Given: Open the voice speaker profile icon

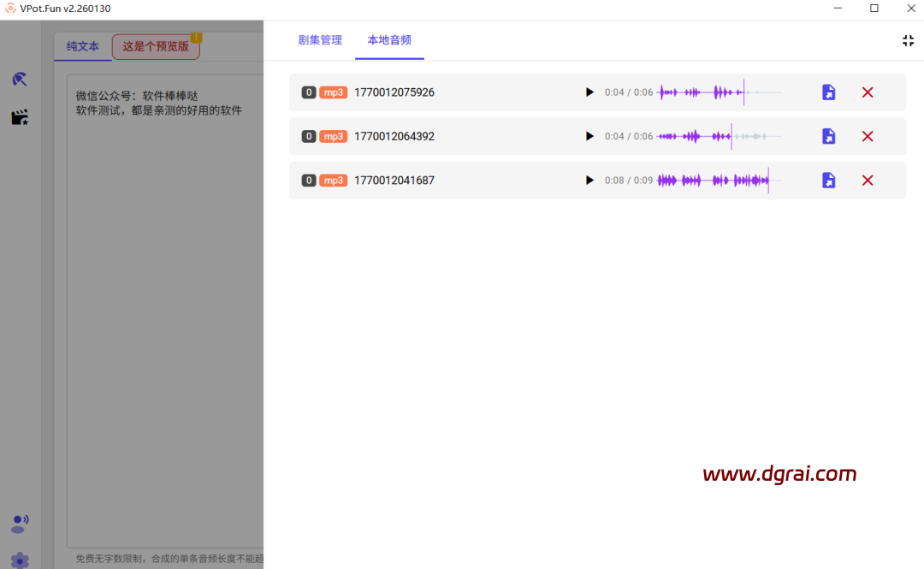Looking at the screenshot, I should point(20,523).
